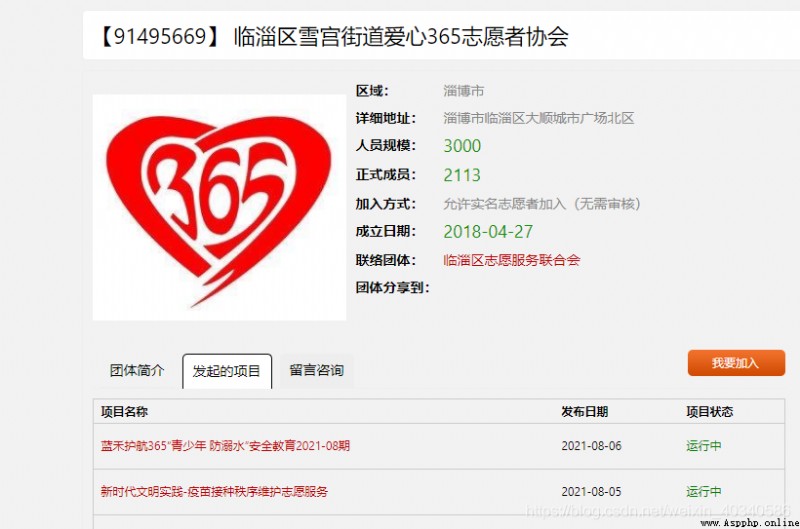Click the group ID 91495669 in the title
The height and width of the screenshot is (529, 800).
click(x=160, y=37)
